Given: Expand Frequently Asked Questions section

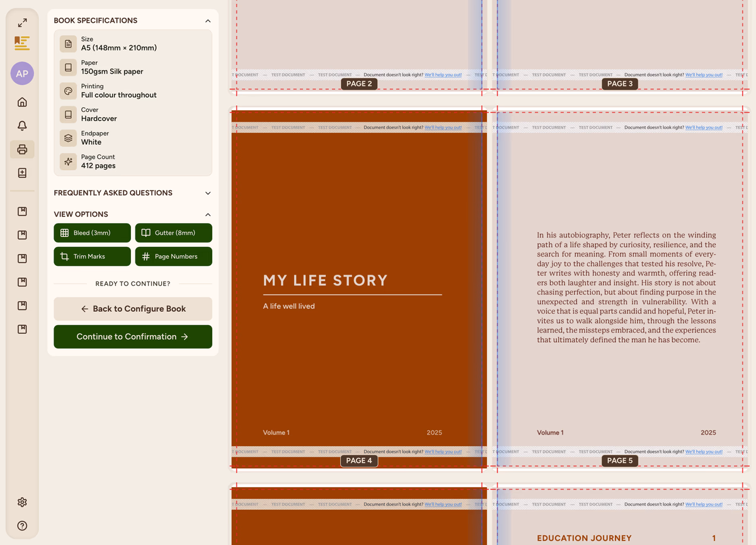Looking at the screenshot, I should click(x=208, y=193).
